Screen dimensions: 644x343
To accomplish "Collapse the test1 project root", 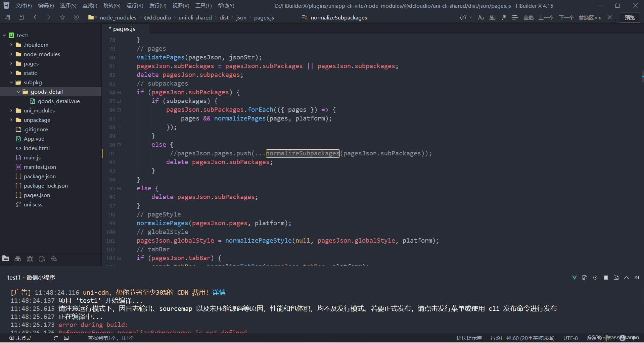I will point(4,35).
